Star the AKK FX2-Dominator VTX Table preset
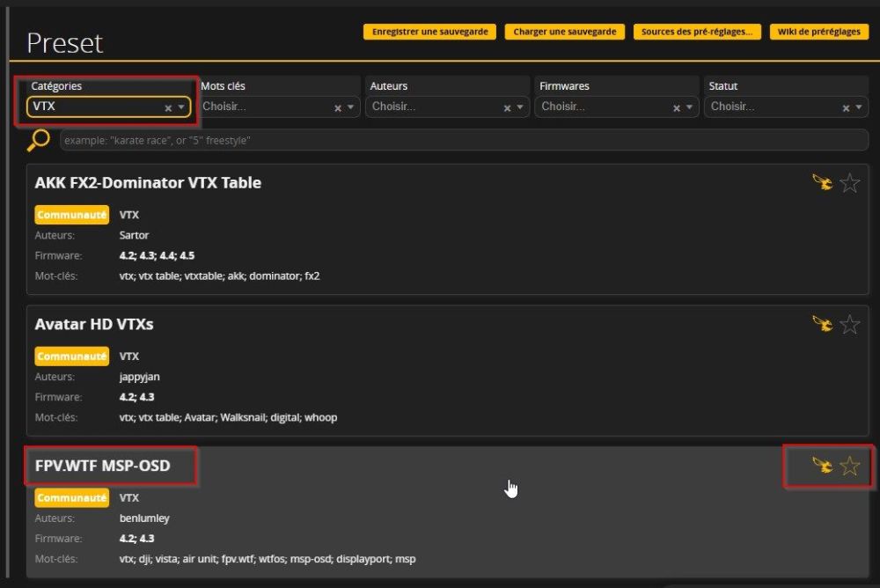The height and width of the screenshot is (588, 880). coord(849,183)
